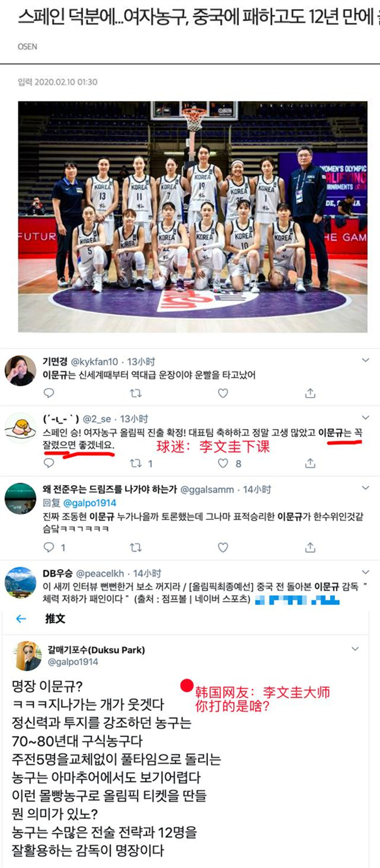Open the OSEN publisher name
The image size is (380, 868).
click(27, 46)
